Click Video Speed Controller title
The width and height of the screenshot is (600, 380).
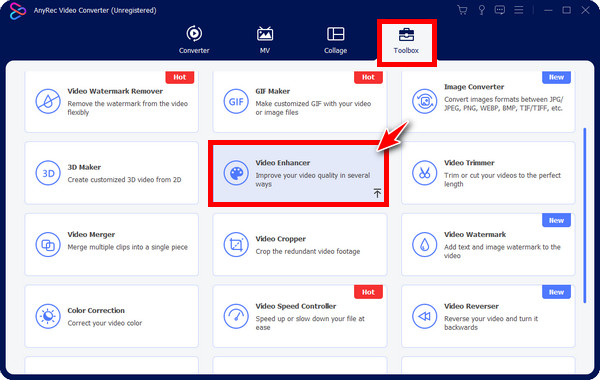pos(296,306)
